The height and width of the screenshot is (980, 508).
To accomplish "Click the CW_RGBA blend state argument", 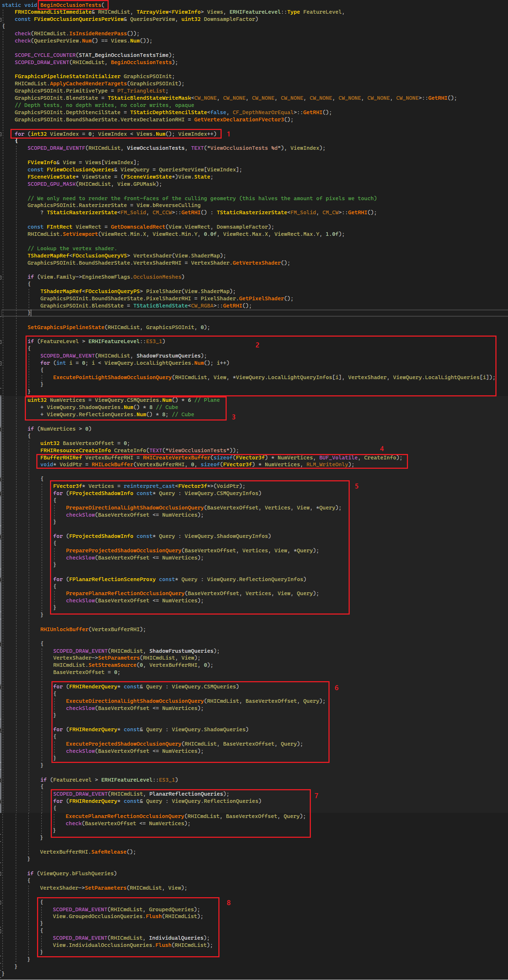I will [x=202, y=306].
